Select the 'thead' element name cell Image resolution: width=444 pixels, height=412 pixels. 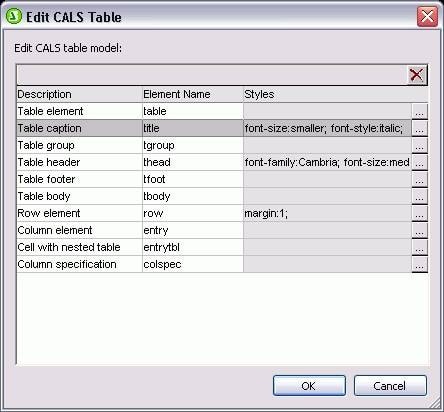coord(193,162)
